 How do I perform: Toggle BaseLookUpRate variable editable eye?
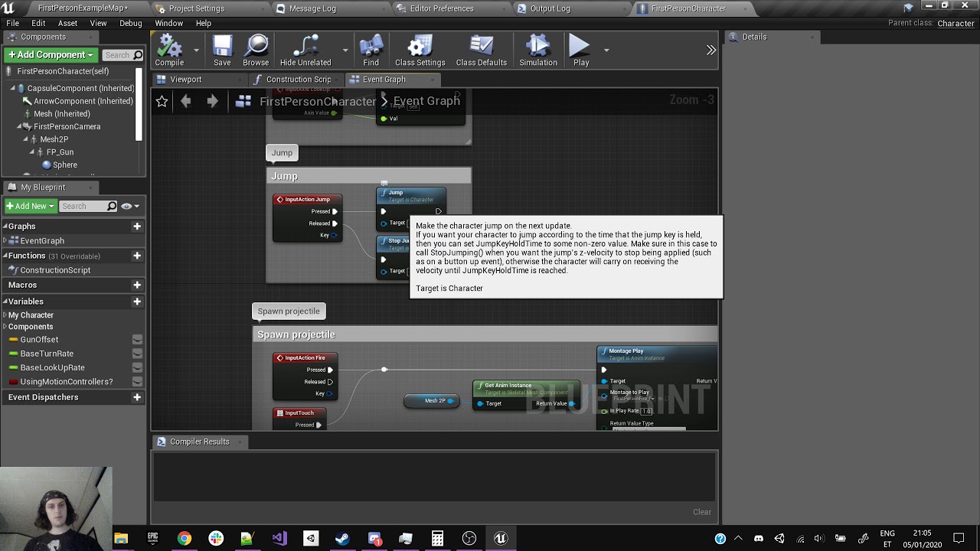tap(137, 367)
